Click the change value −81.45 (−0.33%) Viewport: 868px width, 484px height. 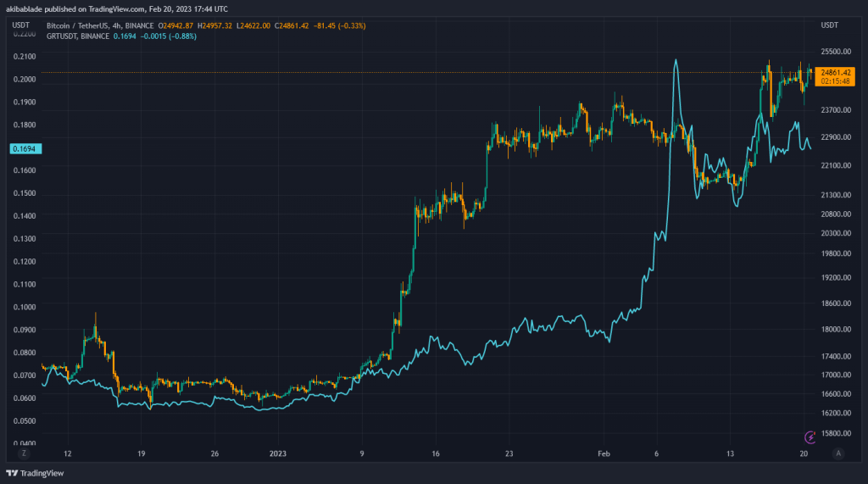click(339, 25)
